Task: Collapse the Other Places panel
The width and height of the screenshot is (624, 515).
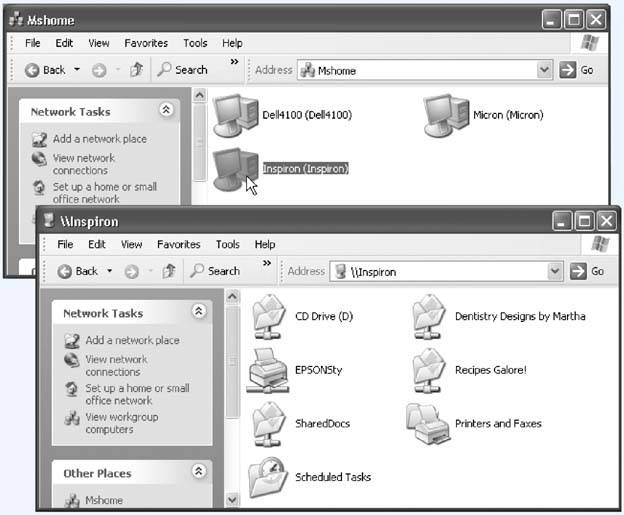Action: pos(199,471)
